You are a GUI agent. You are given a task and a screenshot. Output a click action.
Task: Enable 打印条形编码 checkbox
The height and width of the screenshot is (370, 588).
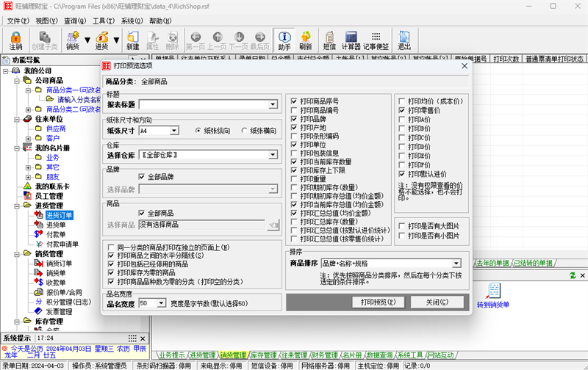click(294, 136)
